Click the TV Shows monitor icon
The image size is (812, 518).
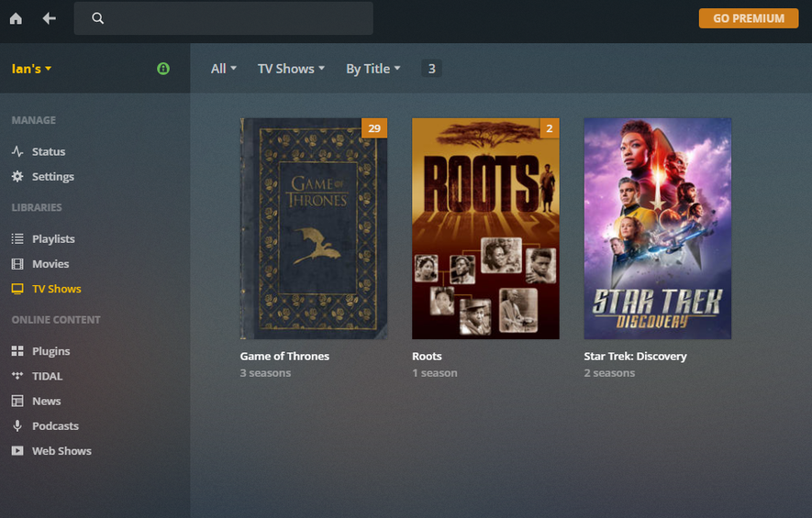(17, 289)
